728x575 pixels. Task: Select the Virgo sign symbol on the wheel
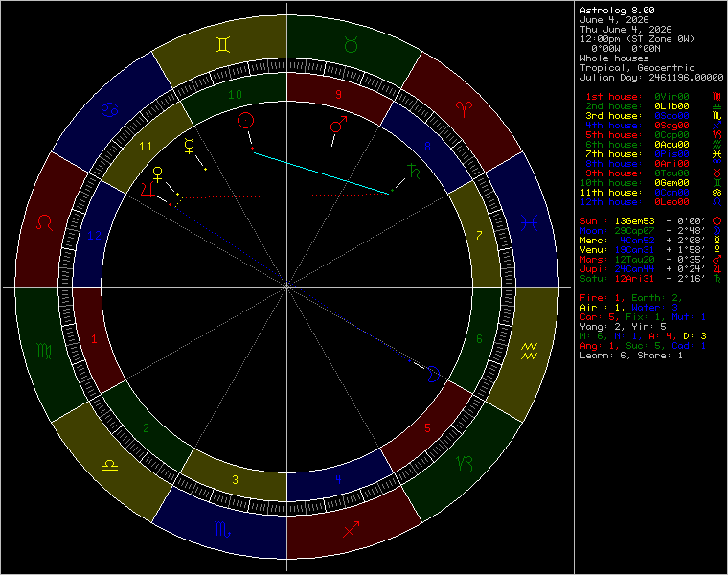(x=45, y=351)
